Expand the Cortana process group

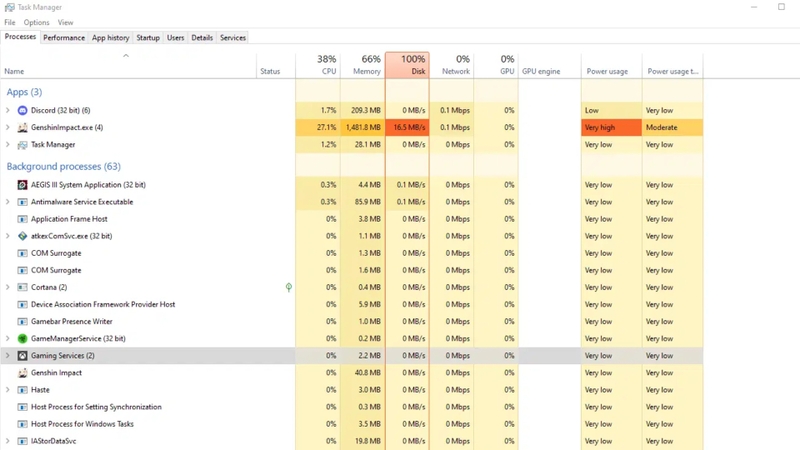click(8, 287)
